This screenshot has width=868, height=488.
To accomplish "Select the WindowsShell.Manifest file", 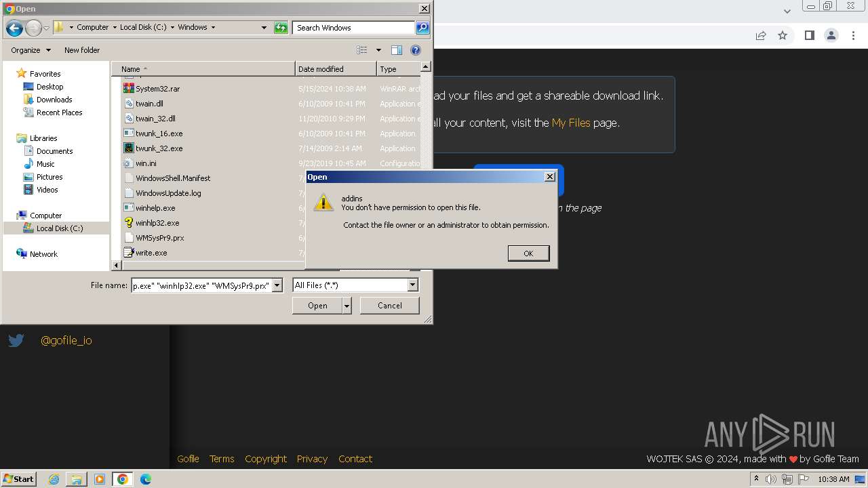I will [173, 178].
